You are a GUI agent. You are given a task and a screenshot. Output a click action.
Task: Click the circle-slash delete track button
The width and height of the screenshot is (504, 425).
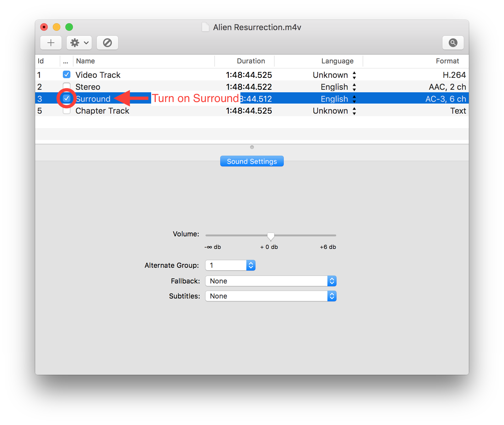tap(107, 43)
